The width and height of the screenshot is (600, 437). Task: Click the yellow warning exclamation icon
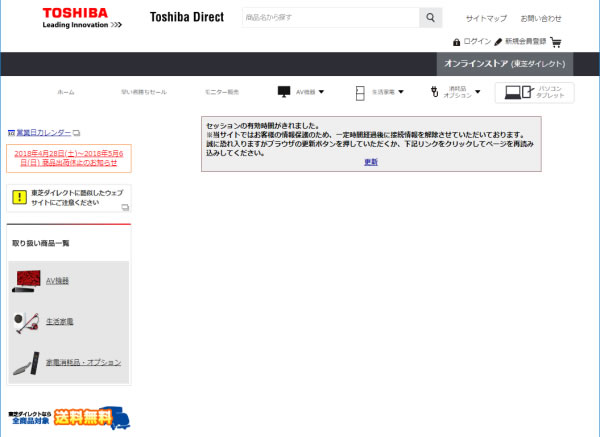(x=20, y=197)
